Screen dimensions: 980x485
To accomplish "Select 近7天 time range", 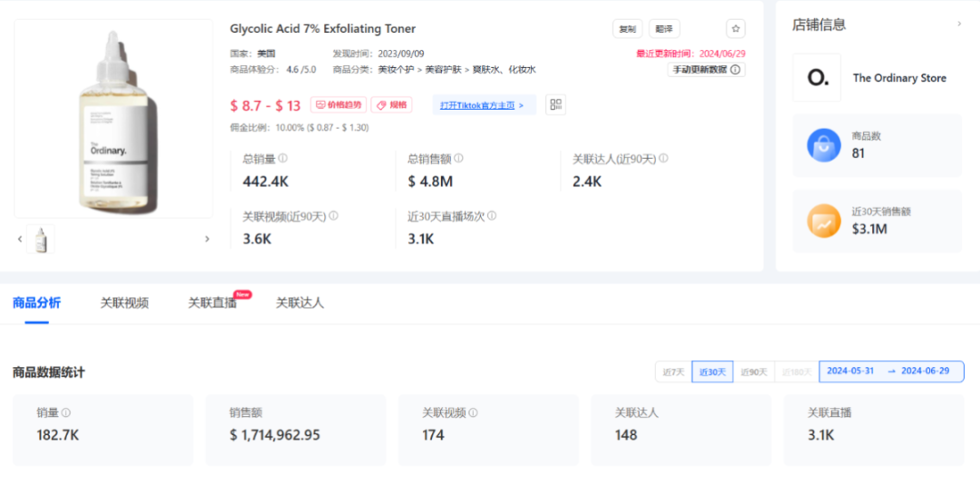I will (673, 371).
